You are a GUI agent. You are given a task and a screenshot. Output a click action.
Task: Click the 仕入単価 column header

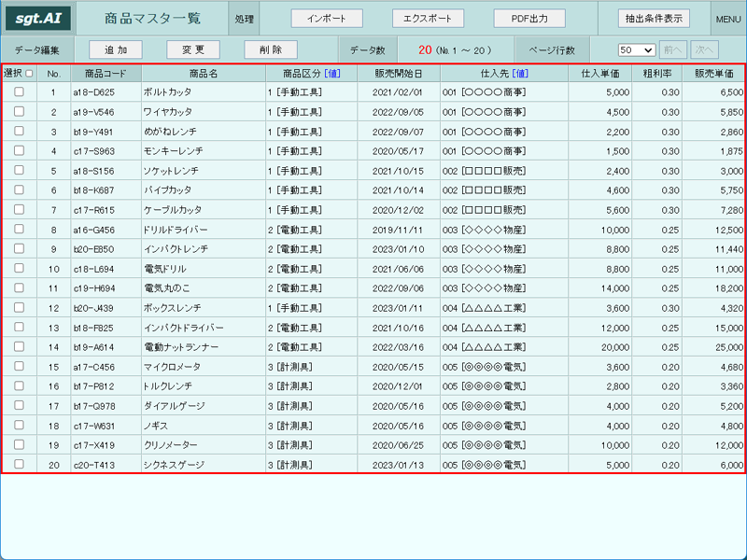(x=600, y=74)
